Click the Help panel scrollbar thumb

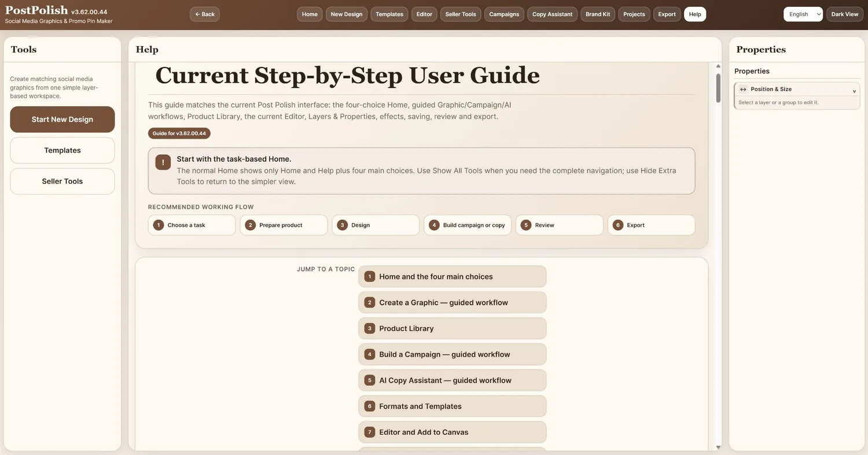coord(718,88)
